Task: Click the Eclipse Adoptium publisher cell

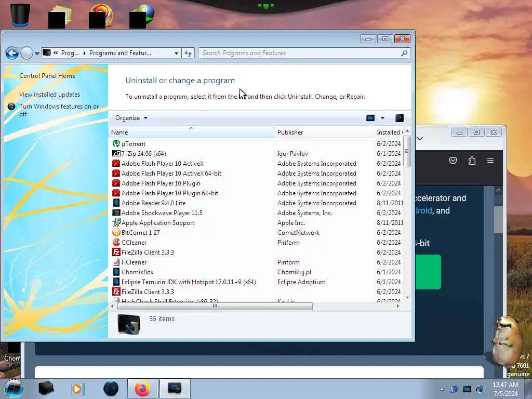Action: [x=301, y=282]
